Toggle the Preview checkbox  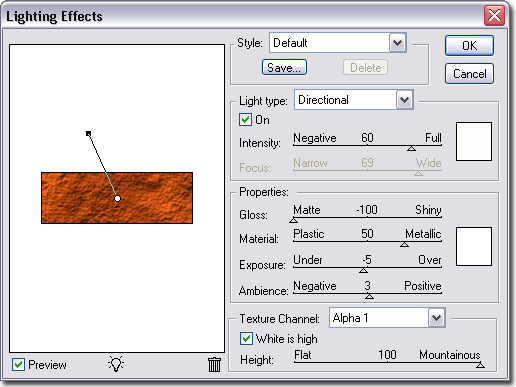tap(18, 364)
